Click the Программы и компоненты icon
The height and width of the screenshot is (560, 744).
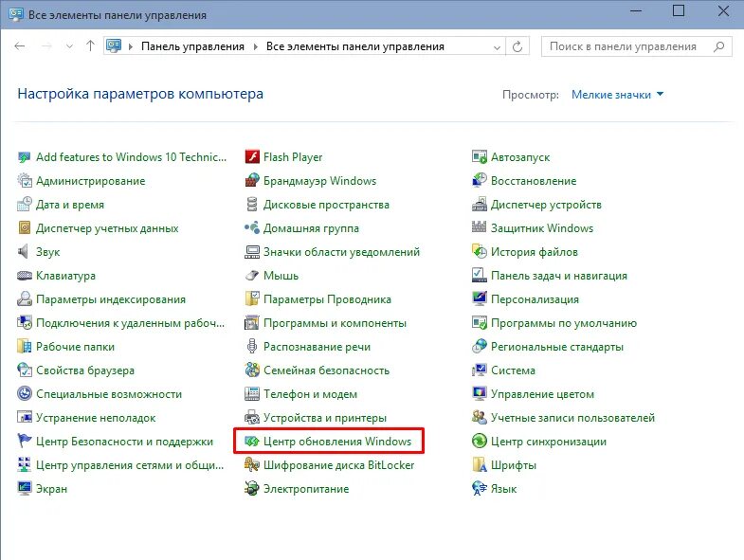click(x=252, y=323)
